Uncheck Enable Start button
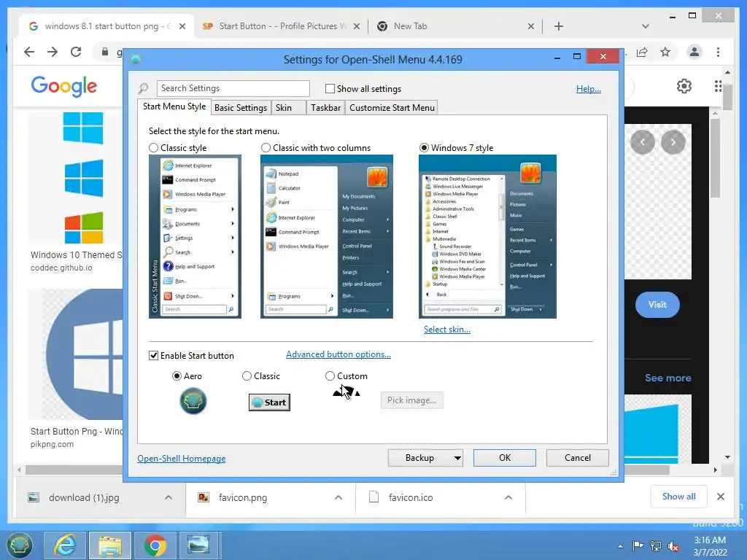Viewport: 747px width, 560px height. click(153, 356)
